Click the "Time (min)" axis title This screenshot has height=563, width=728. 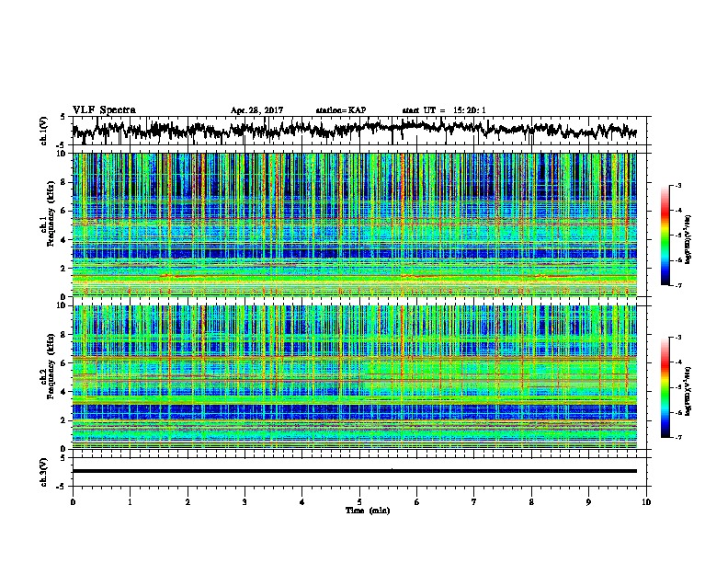[368, 511]
